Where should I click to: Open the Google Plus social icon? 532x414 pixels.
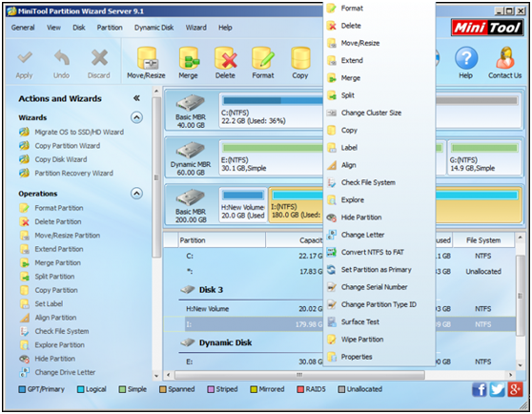click(x=515, y=389)
